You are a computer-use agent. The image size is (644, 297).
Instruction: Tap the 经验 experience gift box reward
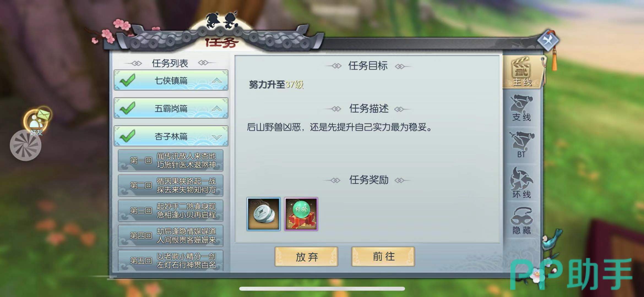pyautogui.click(x=301, y=214)
